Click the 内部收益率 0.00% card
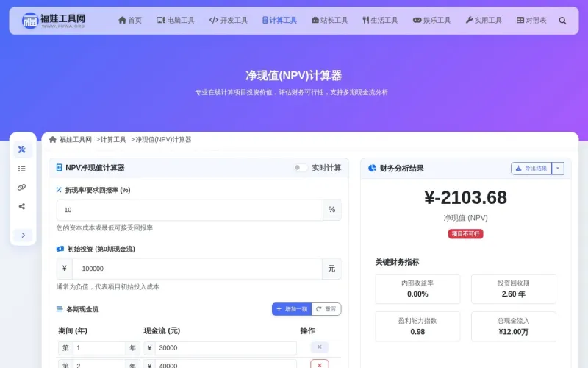Image resolution: width=588 pixels, height=368 pixels. 417,289
